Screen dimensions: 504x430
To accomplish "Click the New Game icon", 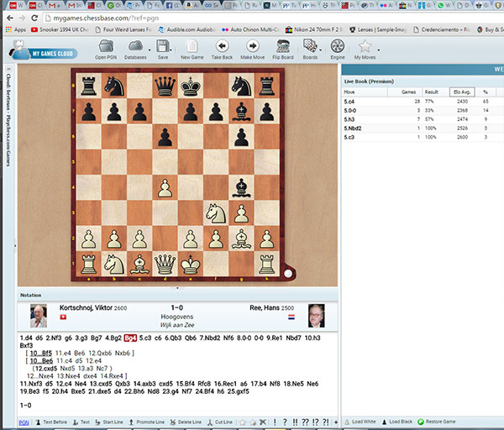I will pyautogui.click(x=192, y=47).
